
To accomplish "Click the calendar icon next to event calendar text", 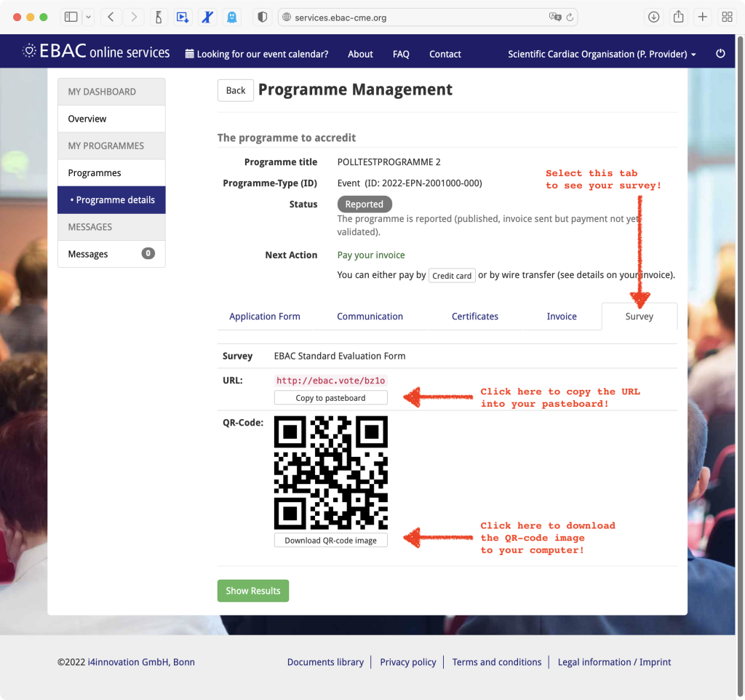I will [189, 54].
